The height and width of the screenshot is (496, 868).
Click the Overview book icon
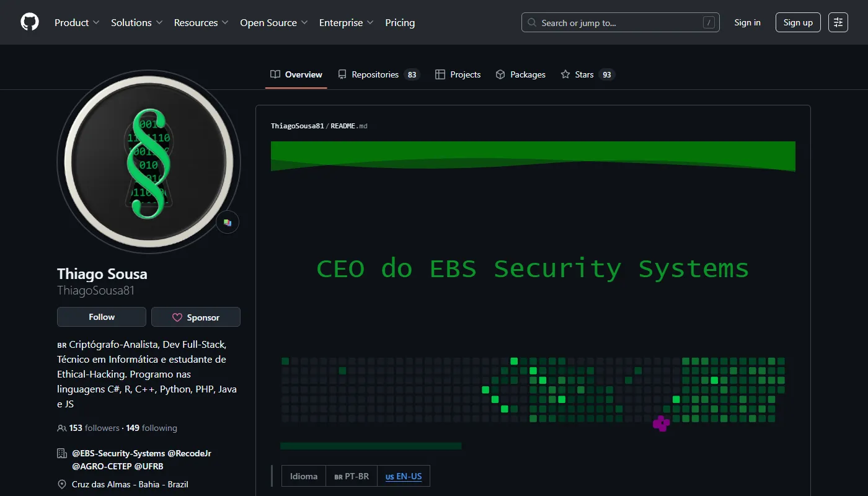pos(275,74)
